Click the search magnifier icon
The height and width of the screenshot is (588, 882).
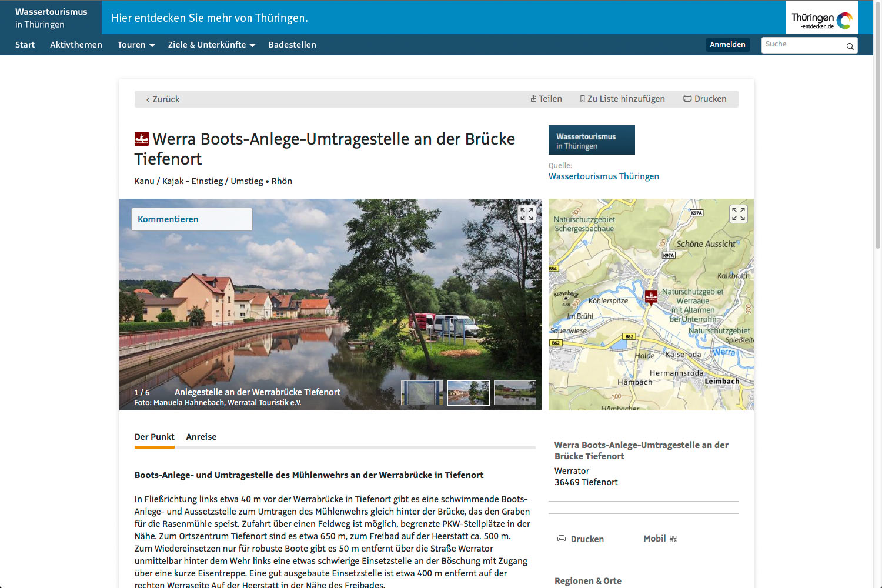click(x=850, y=46)
